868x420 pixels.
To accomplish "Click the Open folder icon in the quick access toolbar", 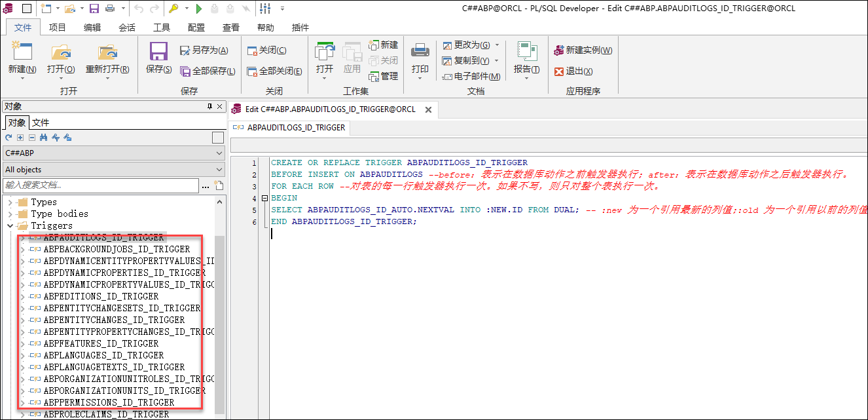I will 69,9.
